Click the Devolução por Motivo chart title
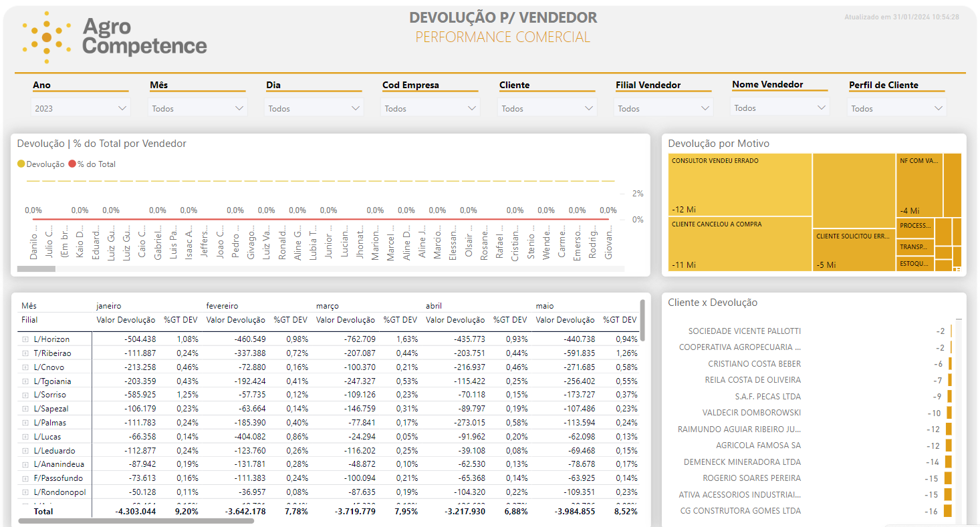 point(719,144)
